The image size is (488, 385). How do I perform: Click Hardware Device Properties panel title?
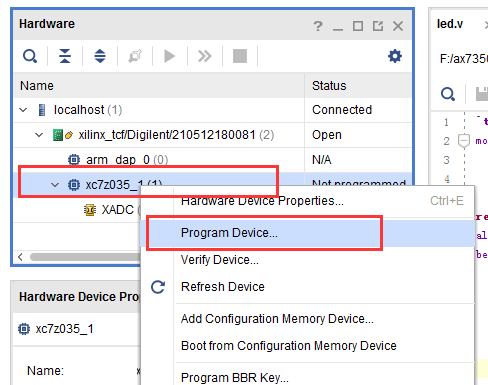coord(79,297)
